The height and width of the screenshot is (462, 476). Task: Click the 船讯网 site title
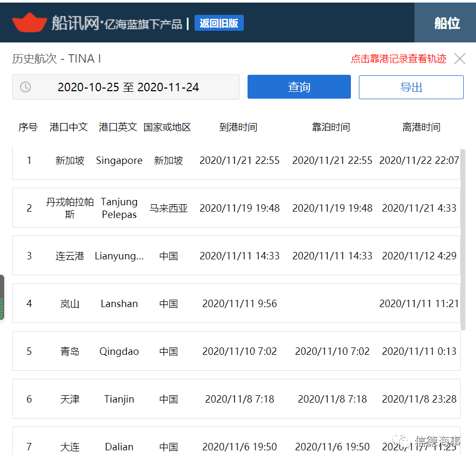tap(75, 23)
